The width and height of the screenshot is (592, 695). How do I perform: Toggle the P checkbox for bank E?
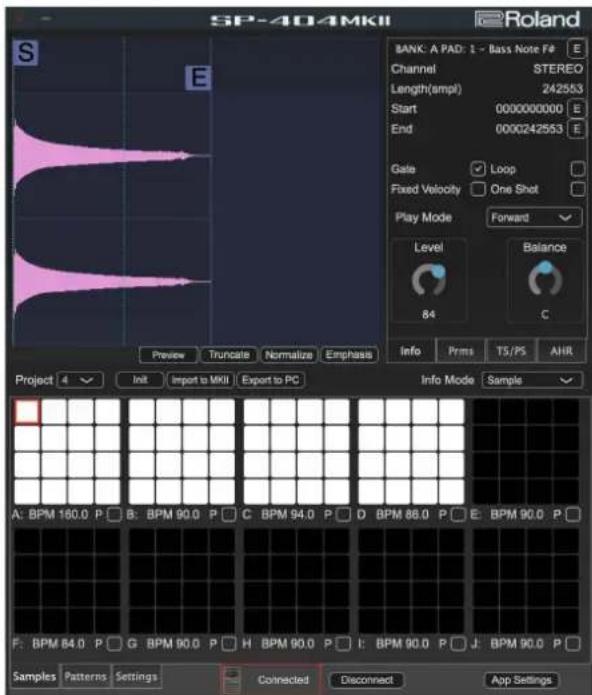click(x=573, y=515)
